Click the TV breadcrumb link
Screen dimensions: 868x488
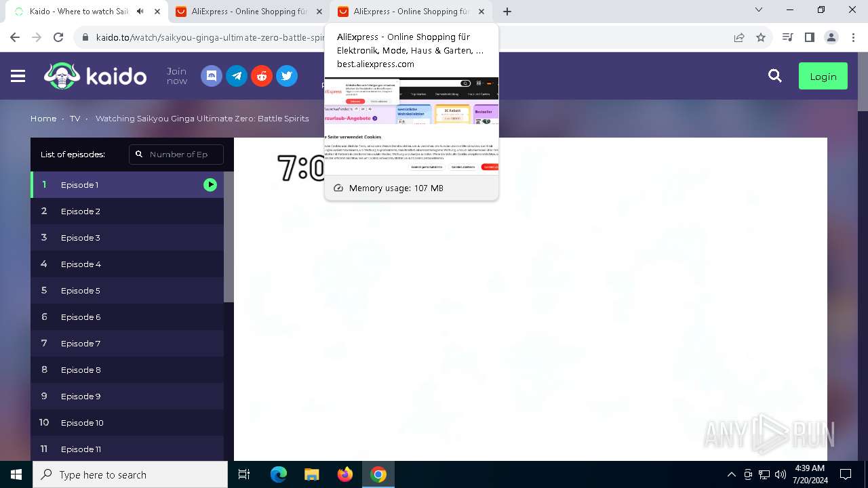(x=75, y=118)
